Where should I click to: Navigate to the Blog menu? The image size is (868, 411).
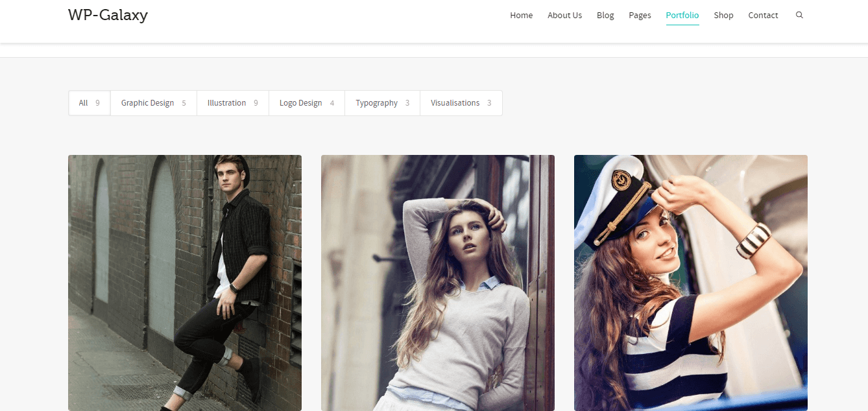pos(605,15)
